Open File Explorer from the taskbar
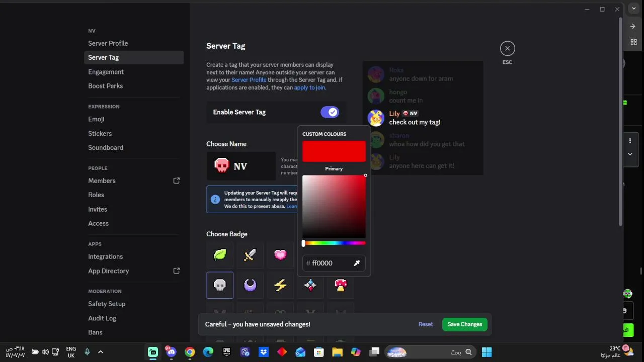This screenshot has width=644, height=362. pos(337,352)
